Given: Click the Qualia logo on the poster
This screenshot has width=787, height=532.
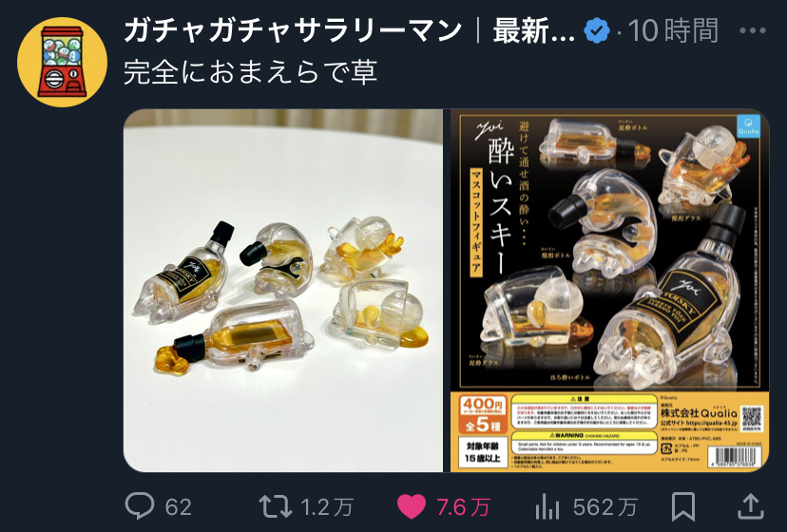Looking at the screenshot, I should click(x=748, y=127).
